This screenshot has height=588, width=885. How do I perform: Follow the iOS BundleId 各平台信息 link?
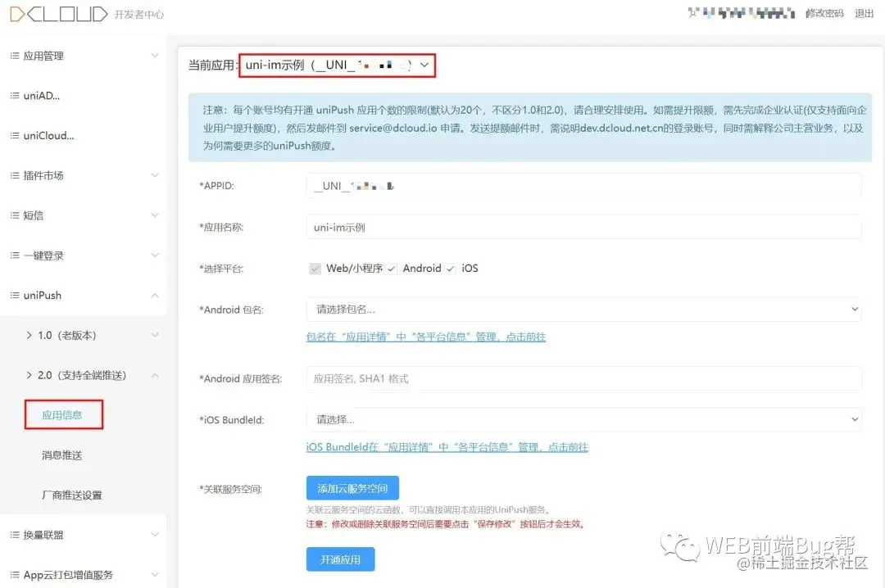click(447, 447)
